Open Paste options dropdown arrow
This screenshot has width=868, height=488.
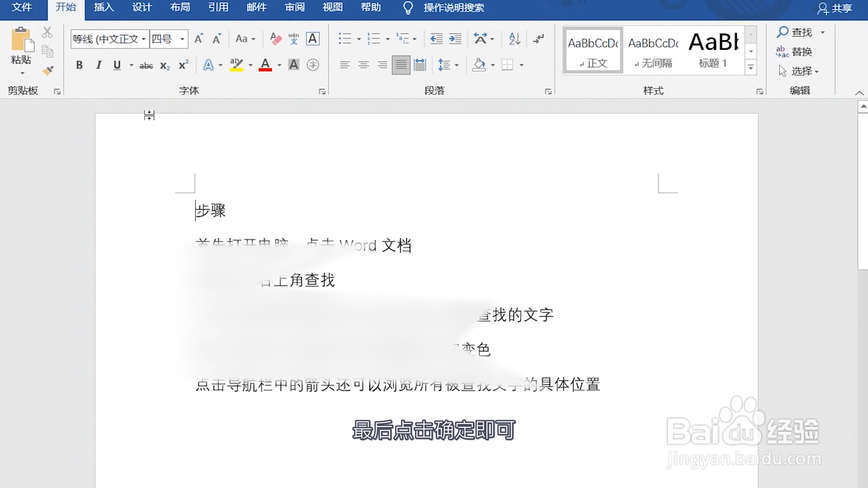coord(22,73)
